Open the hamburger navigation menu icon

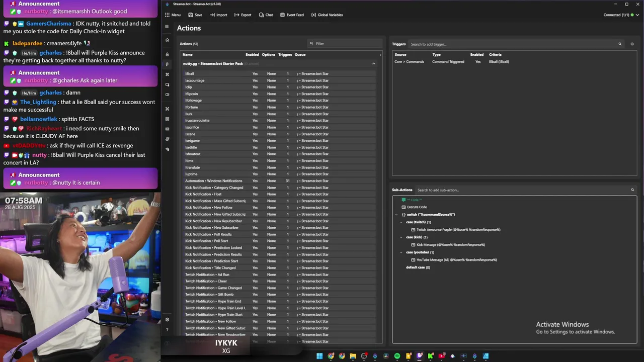(167, 26)
